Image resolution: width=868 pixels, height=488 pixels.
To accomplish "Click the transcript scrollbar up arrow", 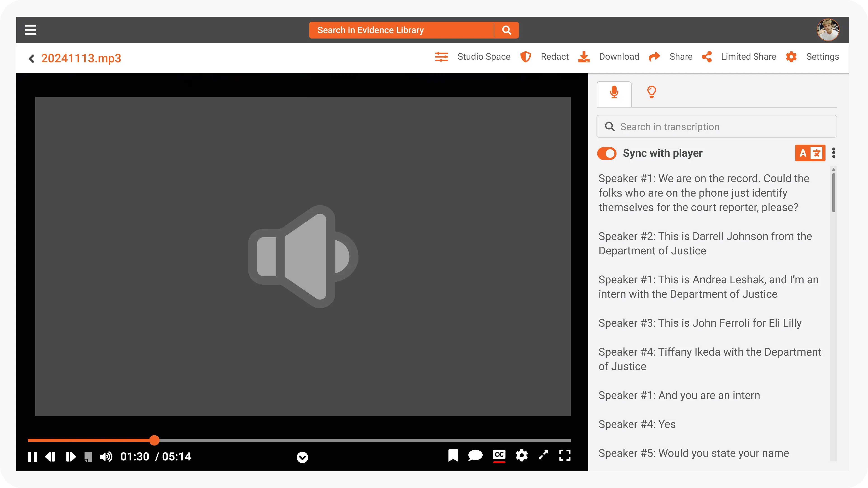I will pyautogui.click(x=834, y=169).
